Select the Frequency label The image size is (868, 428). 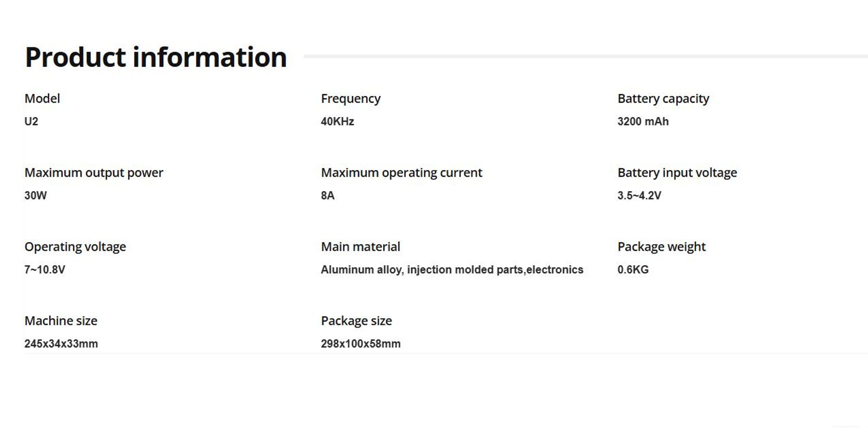pos(351,99)
